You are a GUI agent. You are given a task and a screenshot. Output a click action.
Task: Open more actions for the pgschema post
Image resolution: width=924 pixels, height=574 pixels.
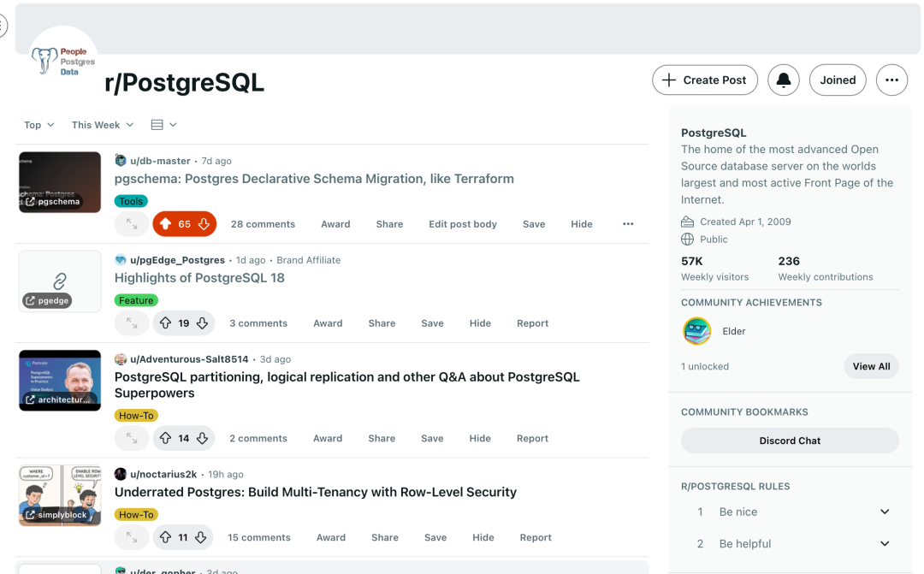[x=628, y=224]
